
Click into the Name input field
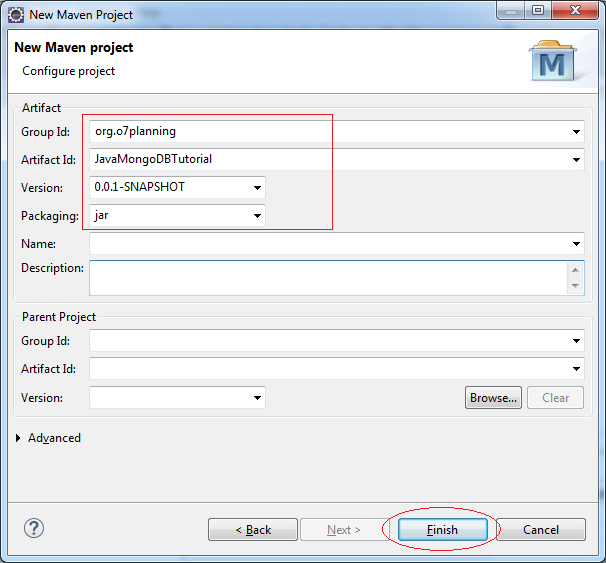pyautogui.click(x=329, y=244)
